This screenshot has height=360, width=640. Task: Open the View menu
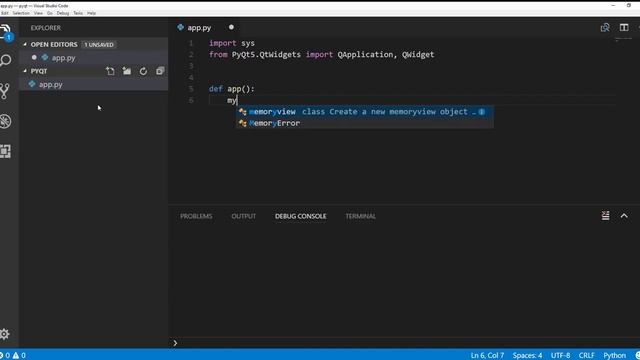coord(38,13)
